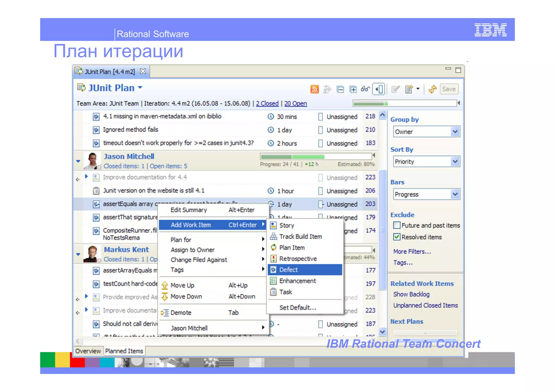Click the More Filters... link

[x=412, y=251]
